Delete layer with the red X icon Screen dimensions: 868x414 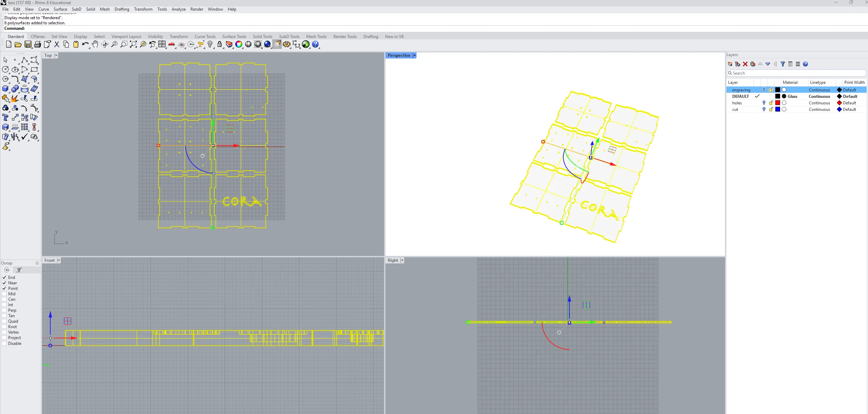(x=745, y=64)
